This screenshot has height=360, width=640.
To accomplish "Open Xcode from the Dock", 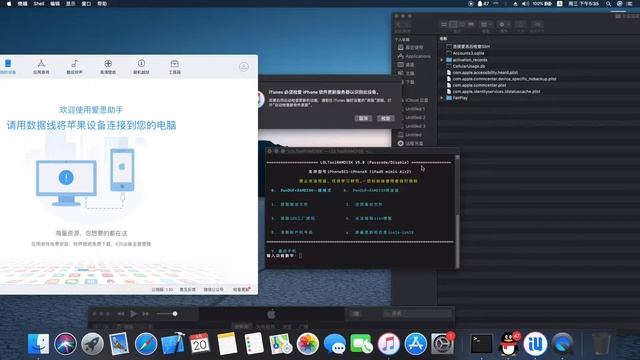I will (x=173, y=344).
